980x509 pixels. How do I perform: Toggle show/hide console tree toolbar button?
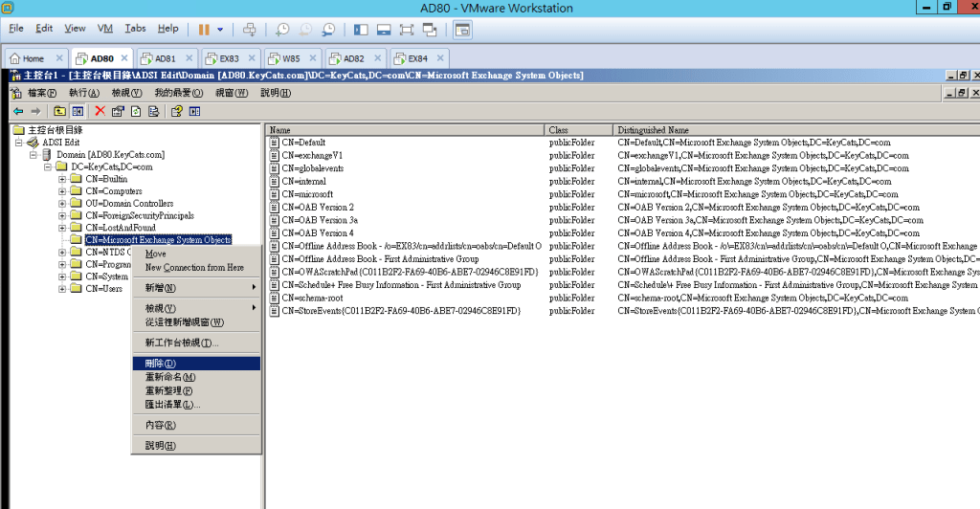click(x=76, y=111)
